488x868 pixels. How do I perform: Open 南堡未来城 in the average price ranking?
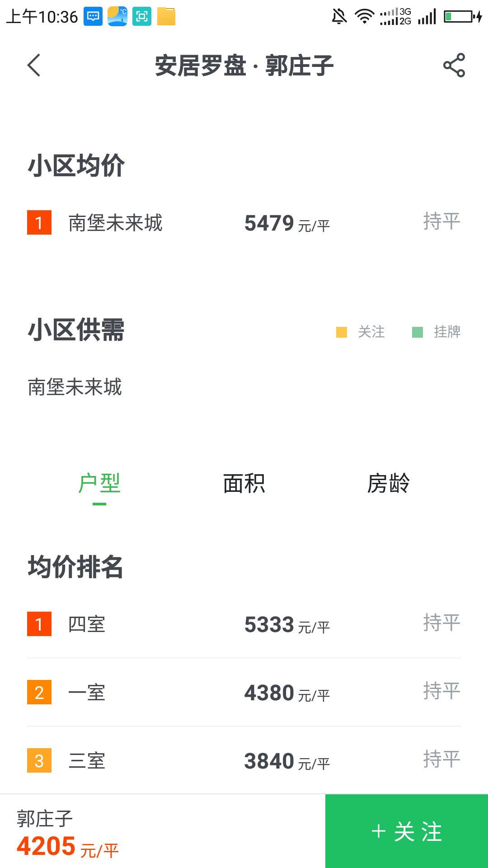(x=116, y=223)
